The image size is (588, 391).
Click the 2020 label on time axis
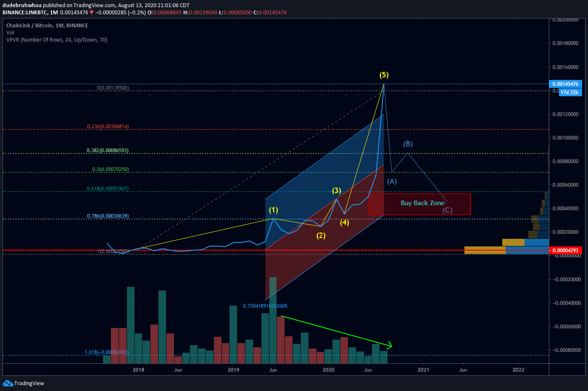coord(328,370)
